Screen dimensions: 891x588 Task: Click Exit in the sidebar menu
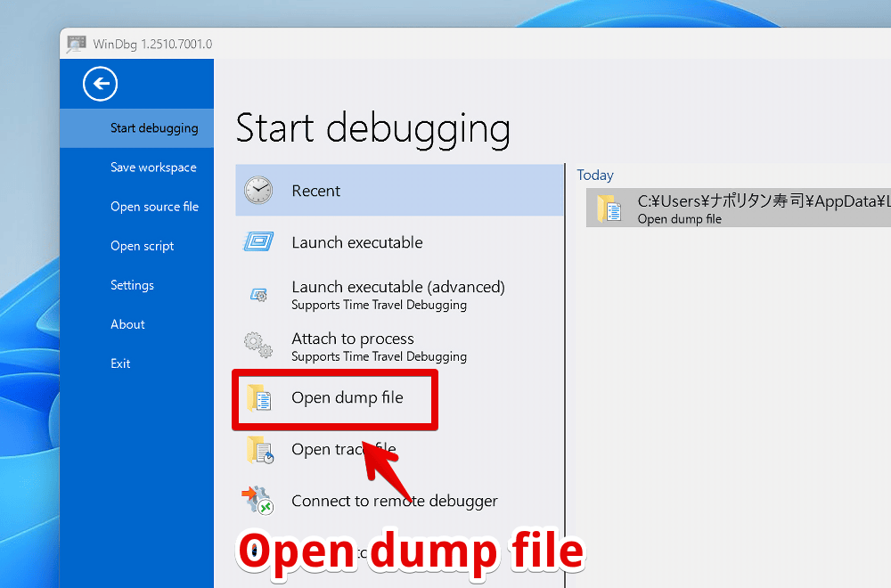(x=120, y=363)
